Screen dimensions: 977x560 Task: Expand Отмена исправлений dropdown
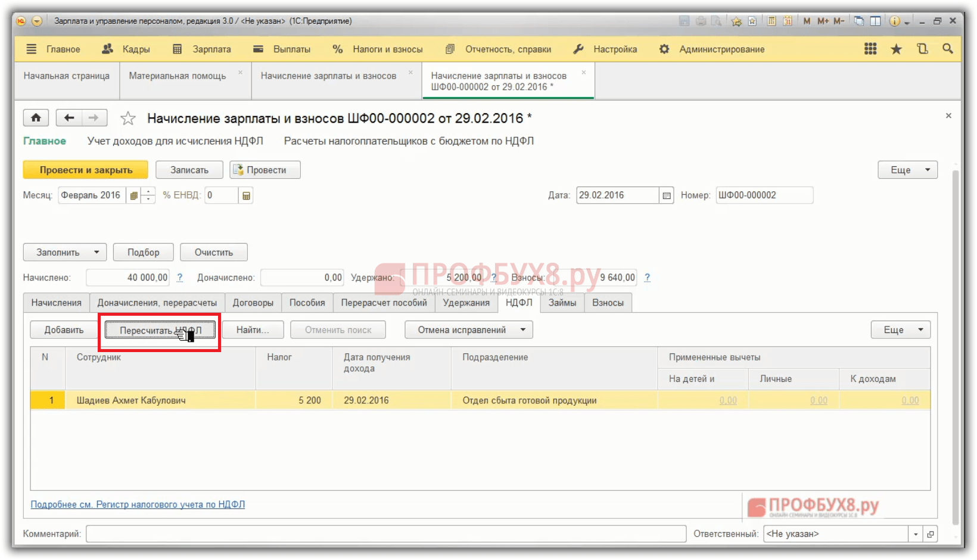point(469,330)
